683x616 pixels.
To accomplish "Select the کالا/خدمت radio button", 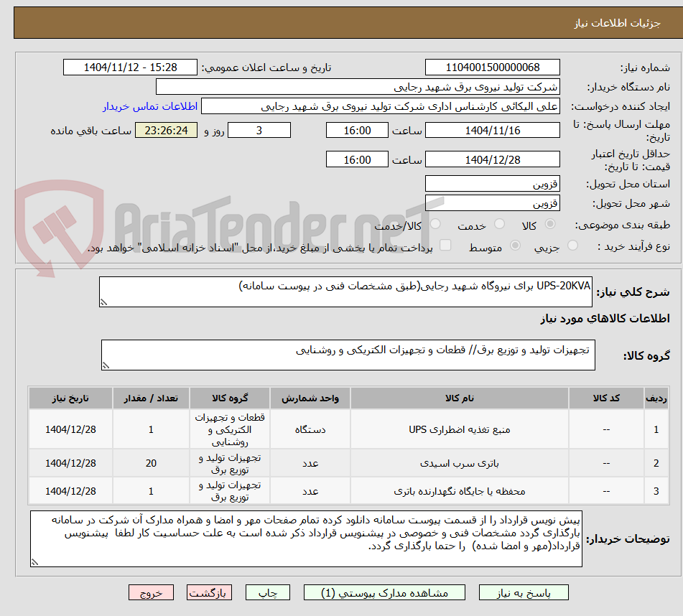I will click(x=435, y=224).
